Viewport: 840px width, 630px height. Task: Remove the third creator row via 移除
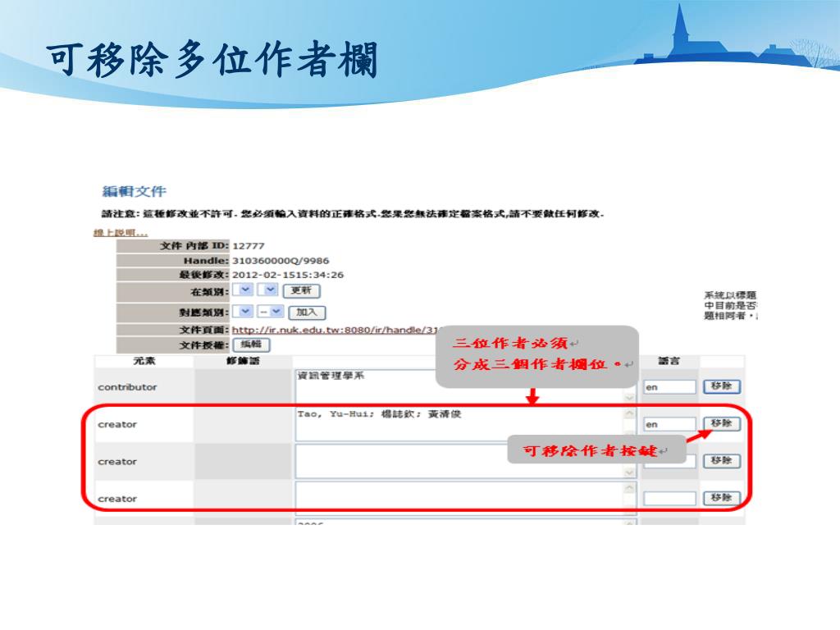[722, 498]
